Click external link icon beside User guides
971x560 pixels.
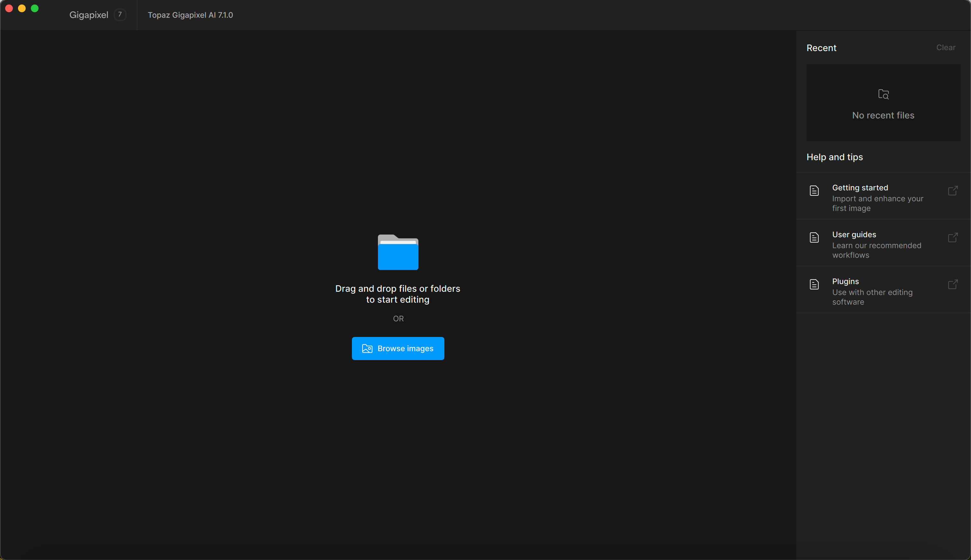952,238
